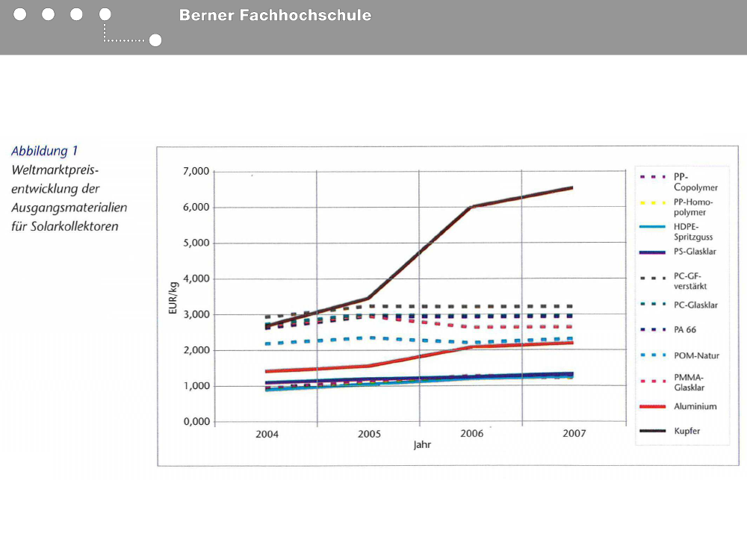Select the "Abbildung 1" figure caption heading

[x=44, y=151]
